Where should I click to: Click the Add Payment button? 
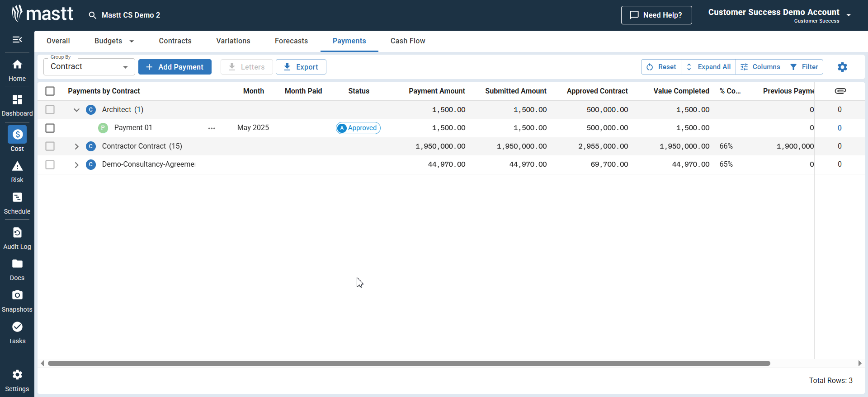175,67
